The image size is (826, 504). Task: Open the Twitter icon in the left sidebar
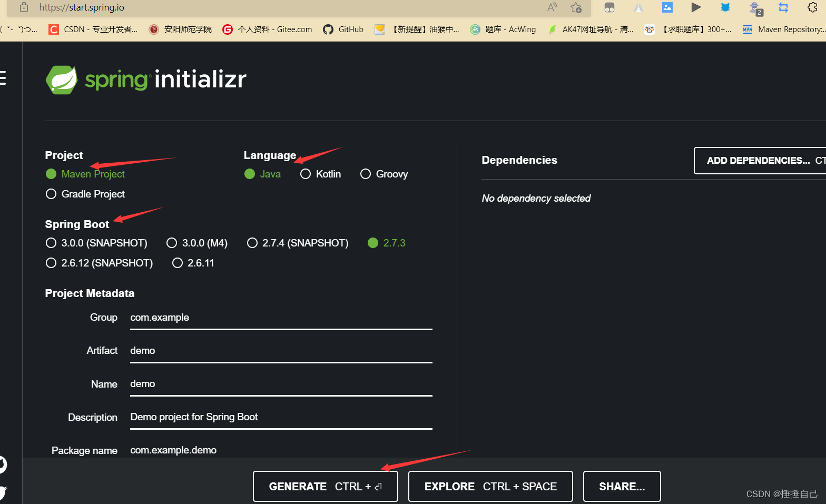(3, 493)
